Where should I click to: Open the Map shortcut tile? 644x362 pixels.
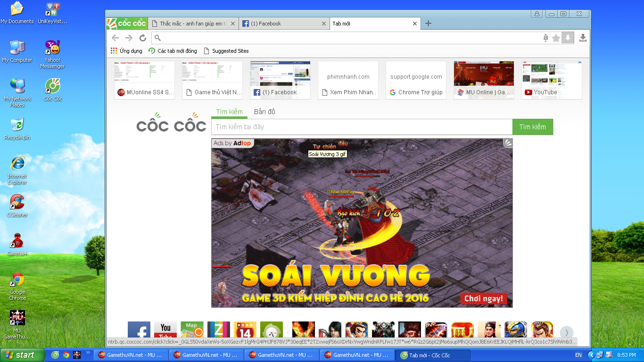coord(192,329)
